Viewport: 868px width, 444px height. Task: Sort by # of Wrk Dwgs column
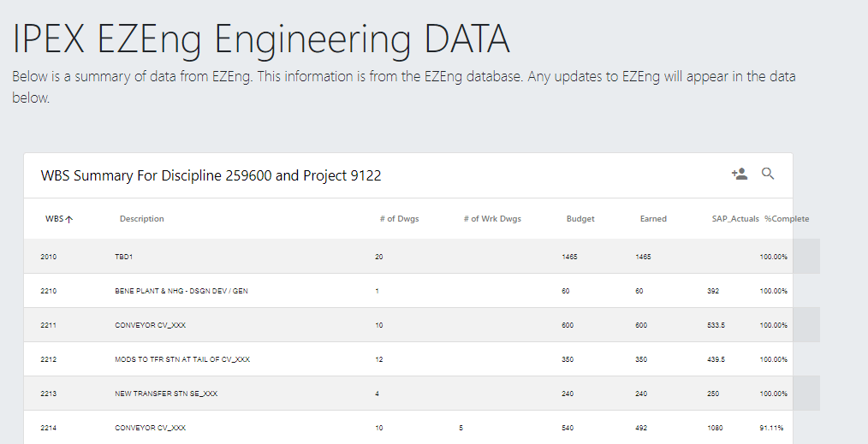click(x=492, y=219)
